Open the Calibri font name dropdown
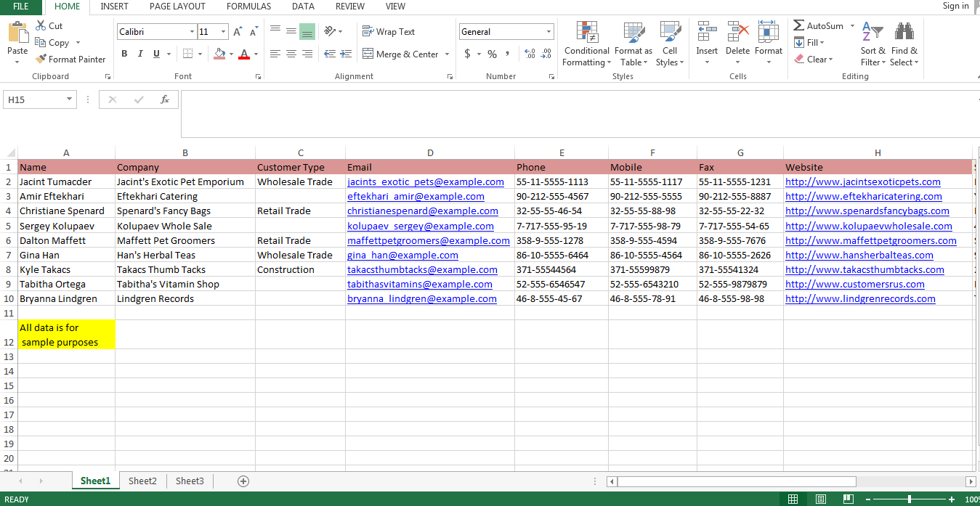 click(x=192, y=32)
